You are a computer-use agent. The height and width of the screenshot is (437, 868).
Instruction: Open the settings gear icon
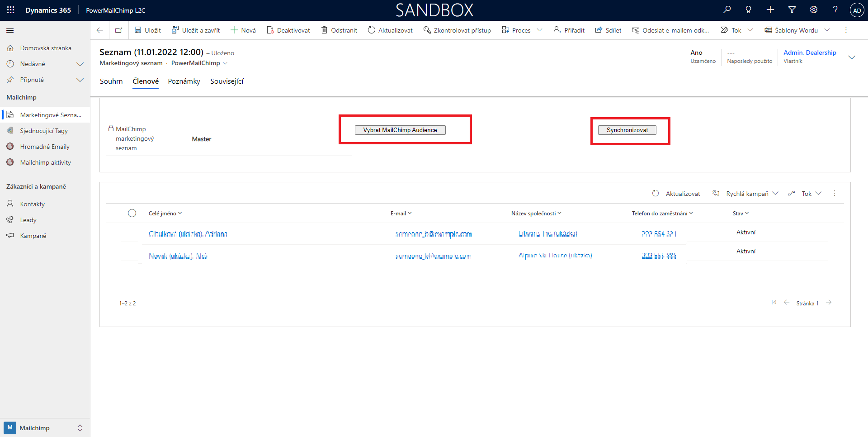(x=814, y=10)
